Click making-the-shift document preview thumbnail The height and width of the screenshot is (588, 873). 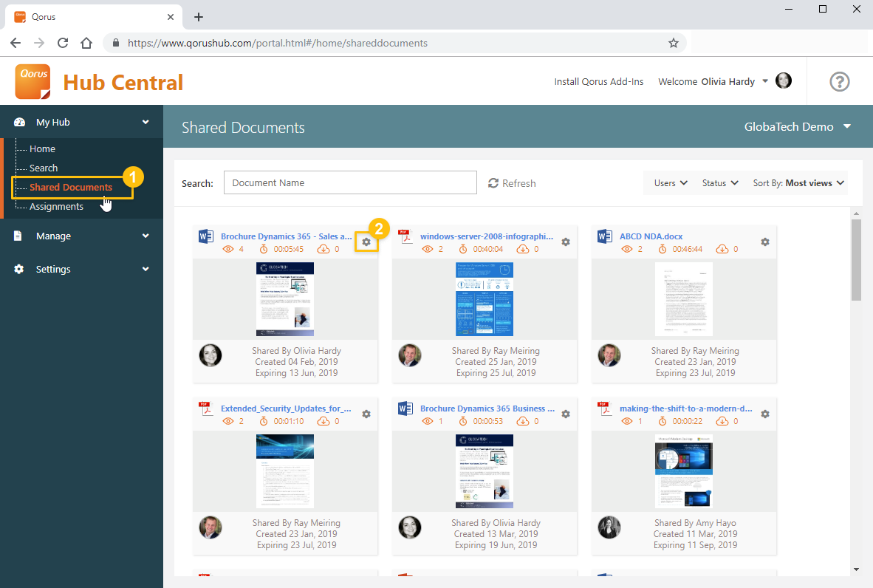(x=684, y=471)
